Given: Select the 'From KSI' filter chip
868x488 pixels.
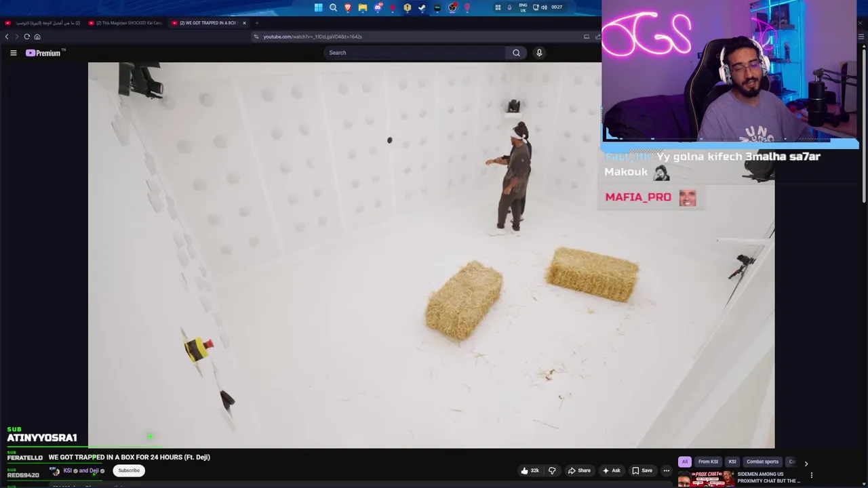Looking at the screenshot, I should 708,462.
